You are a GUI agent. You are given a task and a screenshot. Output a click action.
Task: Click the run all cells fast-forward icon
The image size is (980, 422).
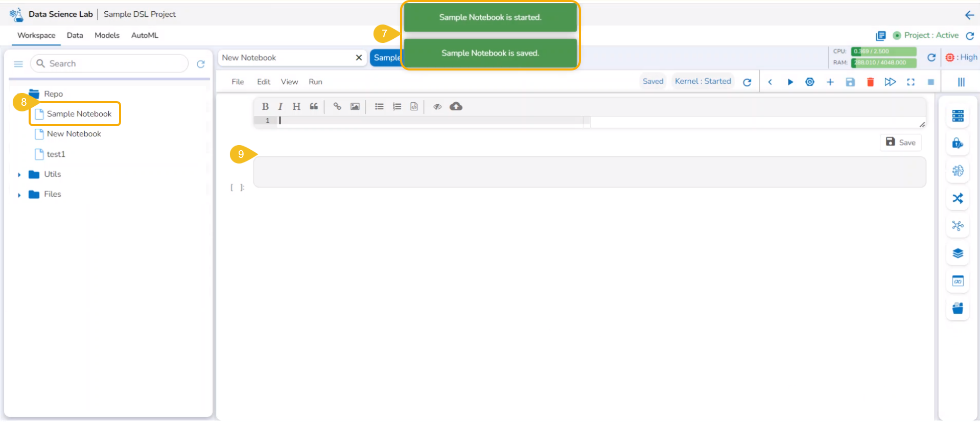click(890, 82)
